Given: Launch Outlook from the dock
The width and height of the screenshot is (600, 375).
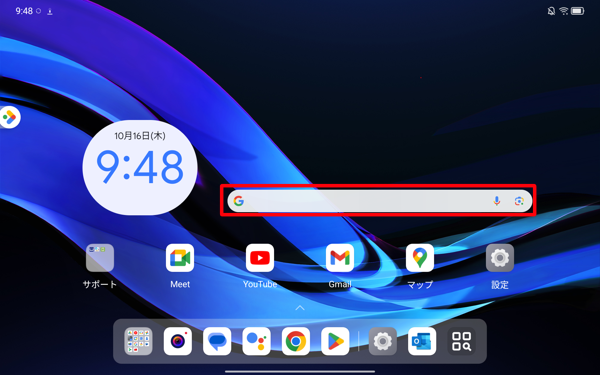Looking at the screenshot, I should (422, 341).
